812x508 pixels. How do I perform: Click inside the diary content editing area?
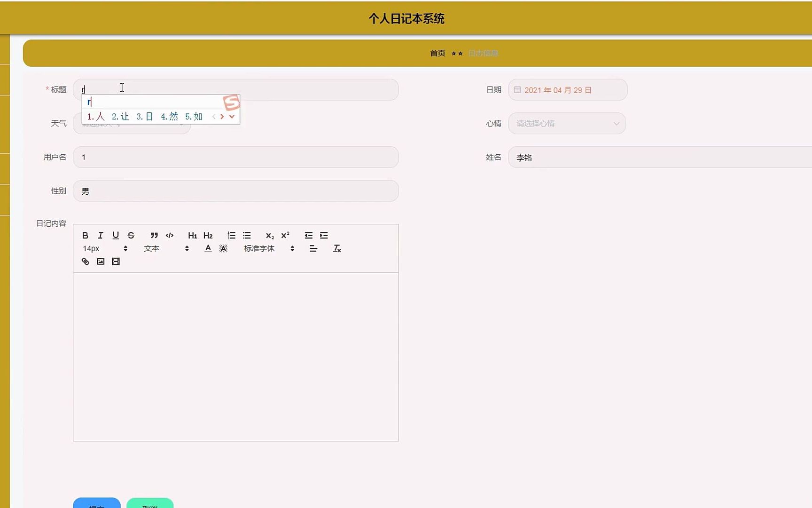click(236, 357)
